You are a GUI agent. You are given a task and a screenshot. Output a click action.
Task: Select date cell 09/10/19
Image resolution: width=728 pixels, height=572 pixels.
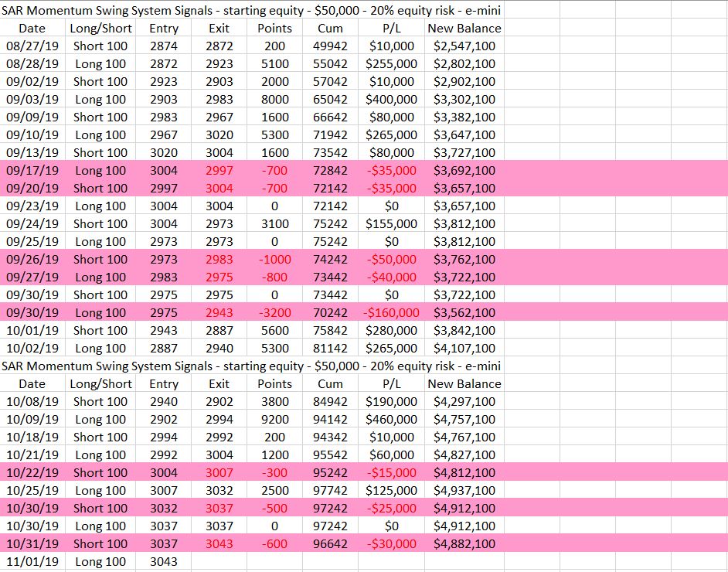[32, 135]
